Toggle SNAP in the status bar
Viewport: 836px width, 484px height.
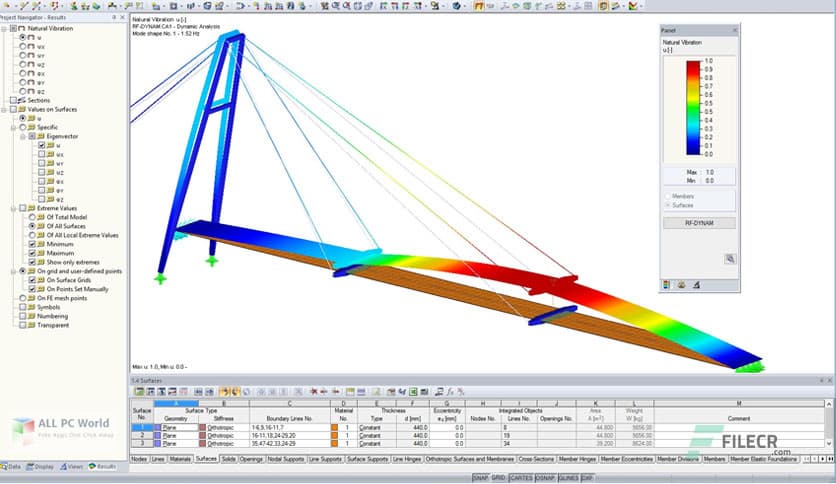pos(480,478)
